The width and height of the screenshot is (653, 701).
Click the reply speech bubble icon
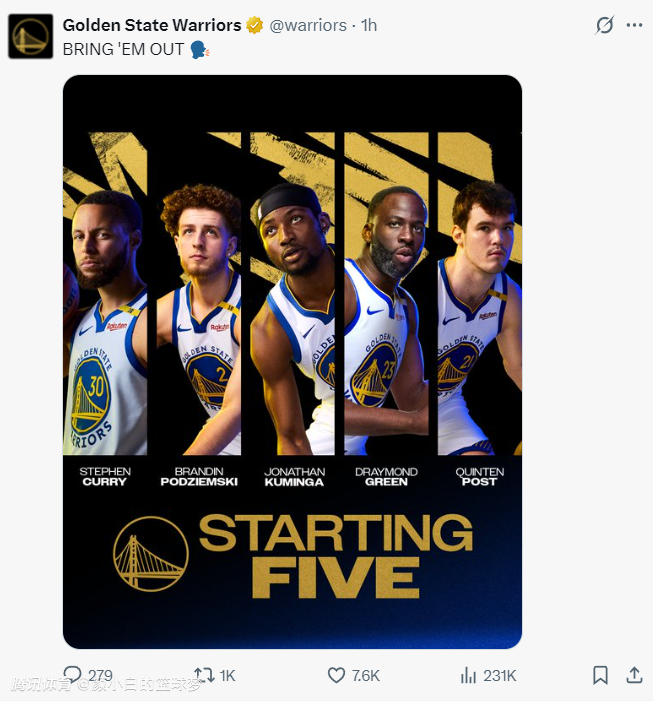click(72, 675)
